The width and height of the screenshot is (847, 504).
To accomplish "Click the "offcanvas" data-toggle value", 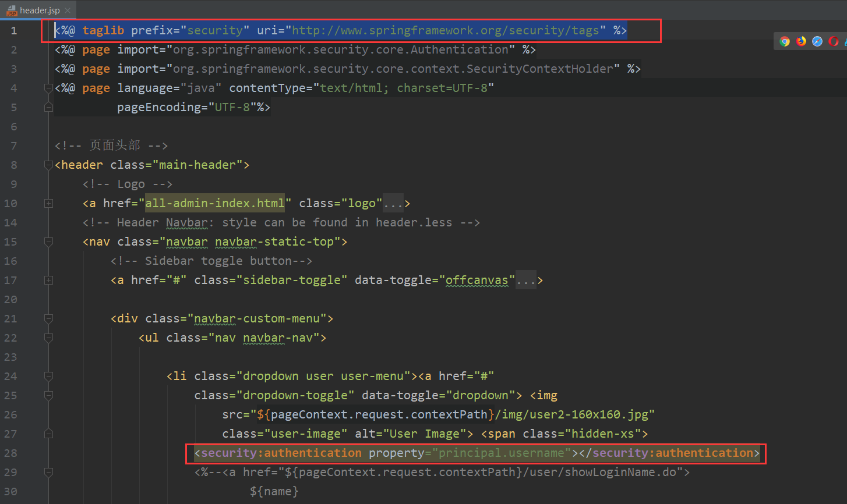I will [477, 280].
